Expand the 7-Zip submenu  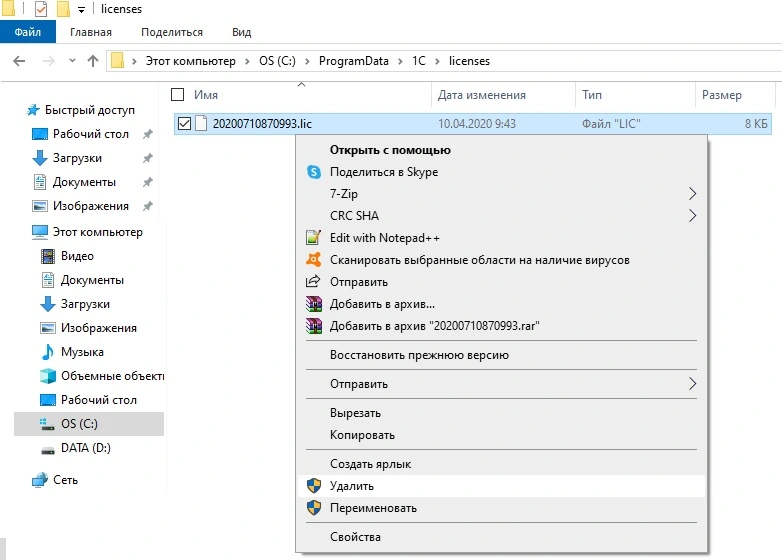(692, 194)
